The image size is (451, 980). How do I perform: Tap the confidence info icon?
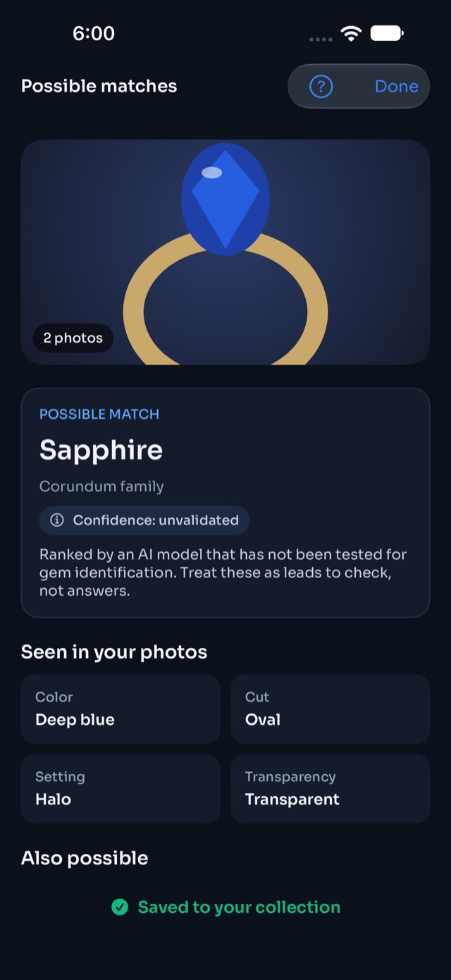pos(57,520)
